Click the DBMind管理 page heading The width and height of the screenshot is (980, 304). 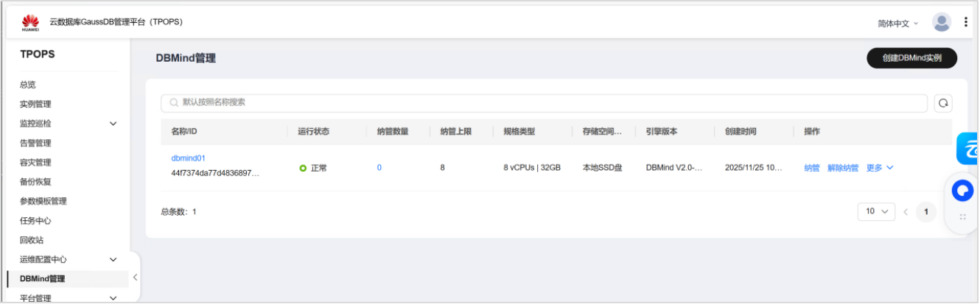(x=186, y=58)
